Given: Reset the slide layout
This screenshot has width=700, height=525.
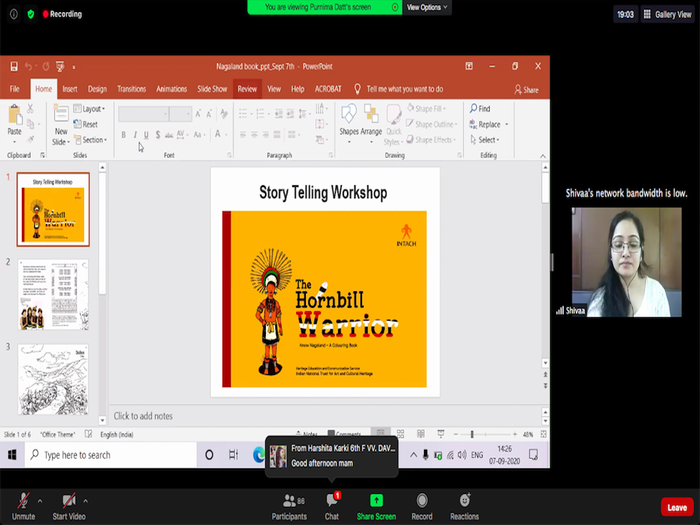Looking at the screenshot, I should tap(86, 124).
